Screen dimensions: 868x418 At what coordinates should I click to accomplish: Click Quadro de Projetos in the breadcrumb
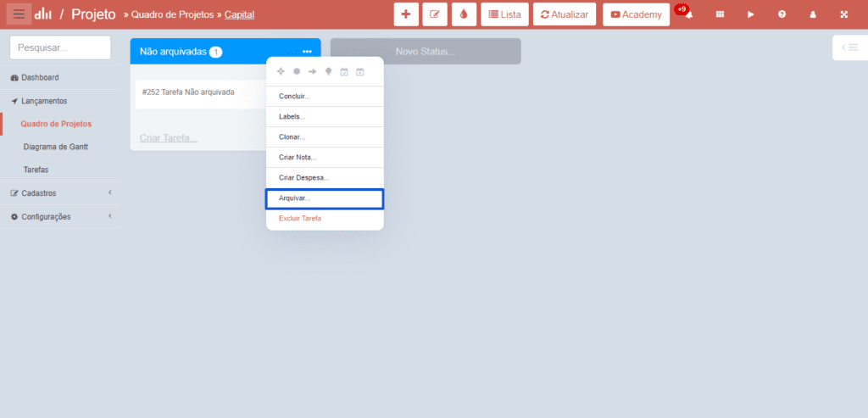click(172, 15)
